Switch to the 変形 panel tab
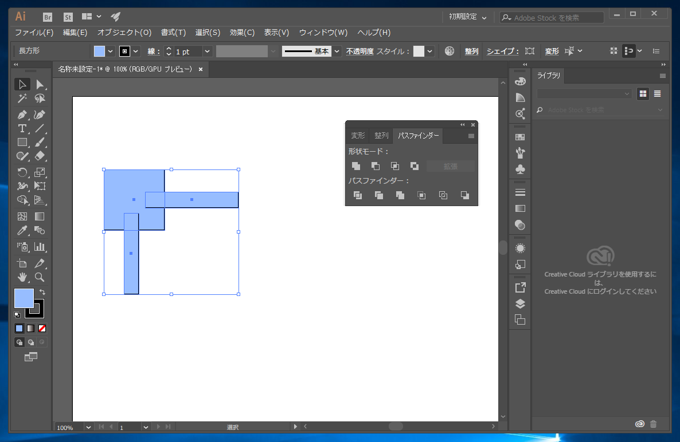 358,136
